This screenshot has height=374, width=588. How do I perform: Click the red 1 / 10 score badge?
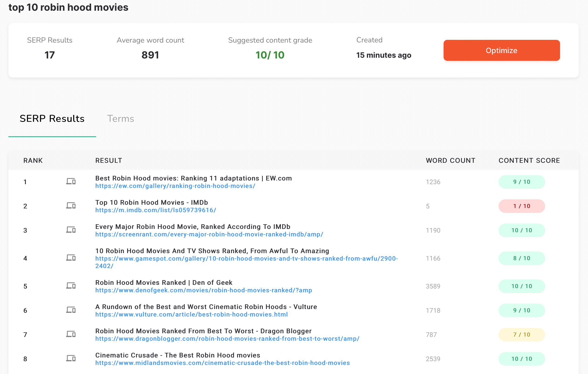521,206
